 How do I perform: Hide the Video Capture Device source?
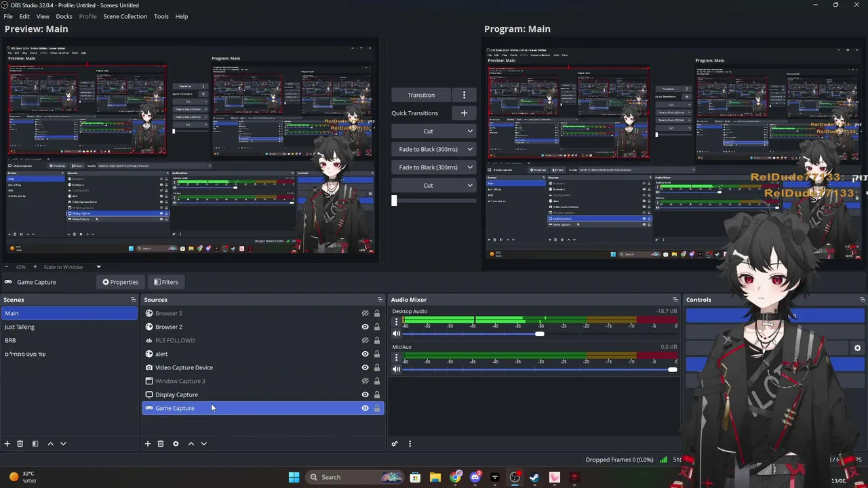pyautogui.click(x=365, y=367)
